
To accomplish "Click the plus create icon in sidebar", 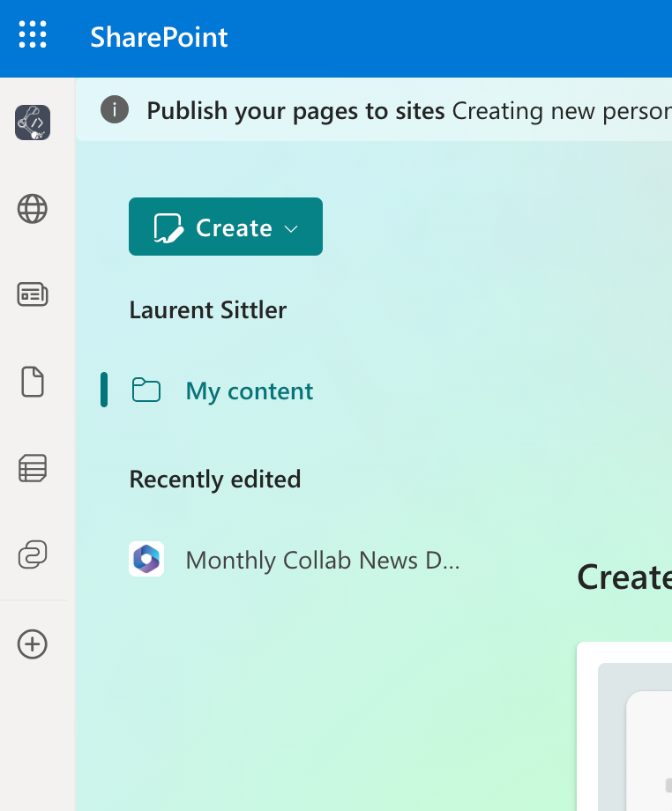I will pyautogui.click(x=33, y=644).
